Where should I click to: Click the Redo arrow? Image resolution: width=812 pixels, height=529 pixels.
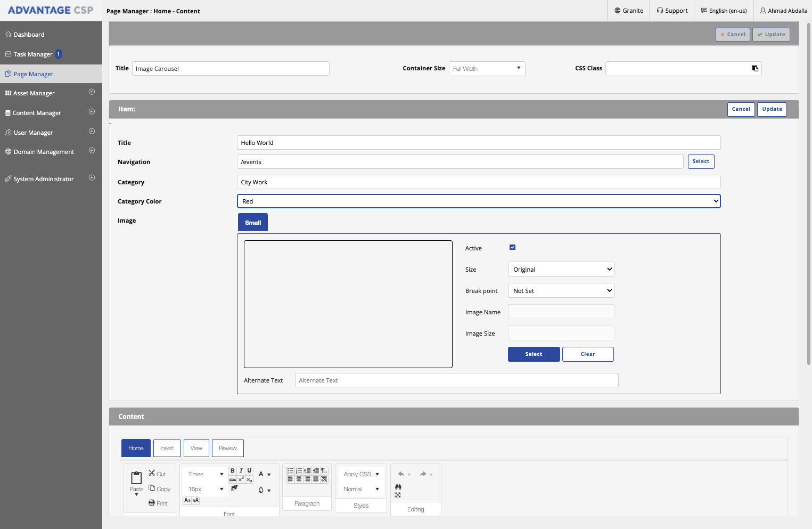click(x=423, y=474)
